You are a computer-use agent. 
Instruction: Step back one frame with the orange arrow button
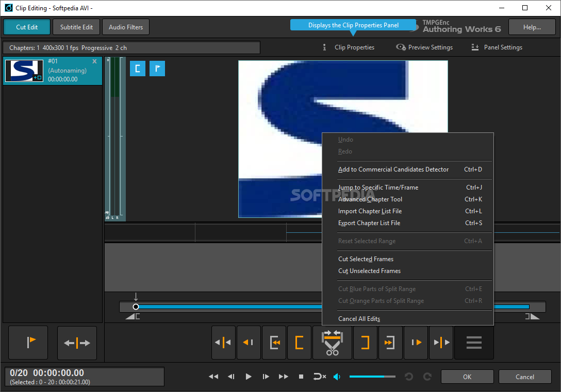(x=249, y=343)
